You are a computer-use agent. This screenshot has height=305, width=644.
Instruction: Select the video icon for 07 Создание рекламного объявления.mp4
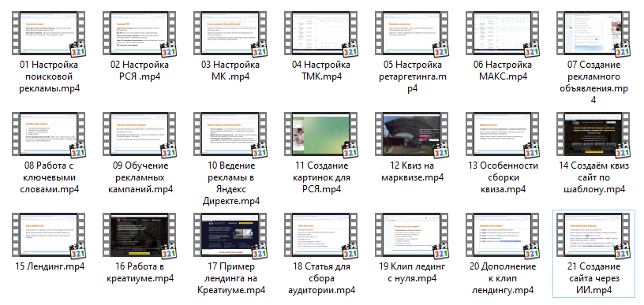tap(594, 34)
